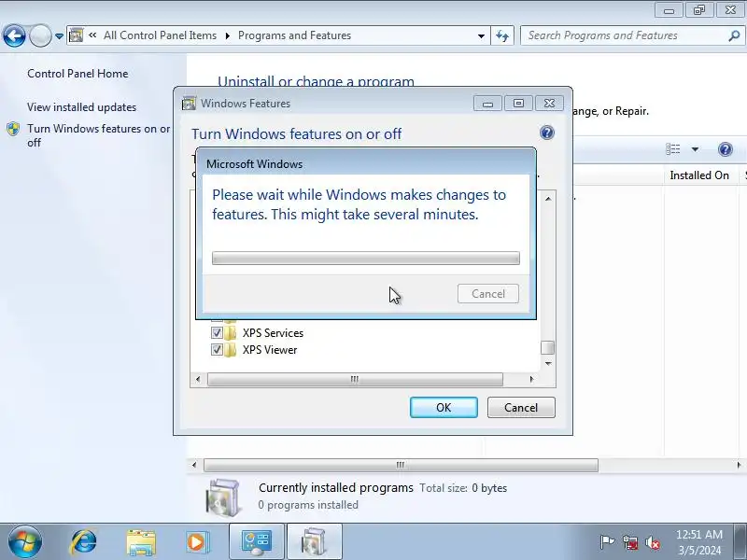The width and height of the screenshot is (747, 560).
Task: Click the features list horizontal scrollbar thumb
Action: [x=355, y=379]
